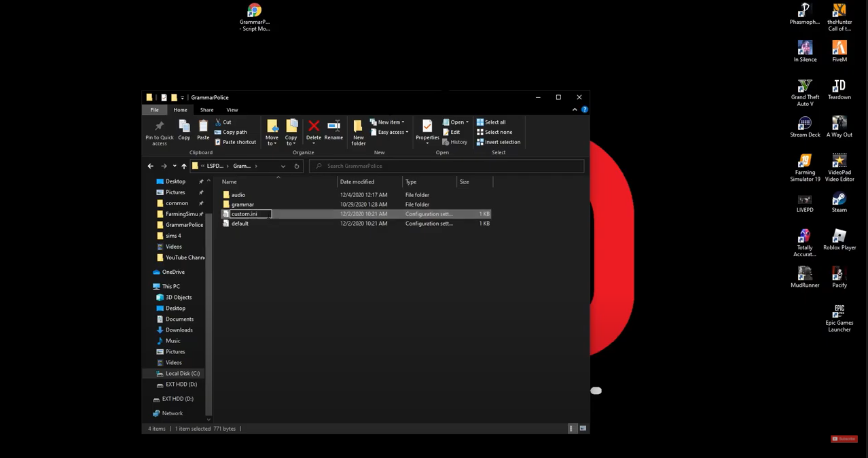Create a New folder from ribbon
This screenshot has height=458, width=868.
(x=358, y=131)
